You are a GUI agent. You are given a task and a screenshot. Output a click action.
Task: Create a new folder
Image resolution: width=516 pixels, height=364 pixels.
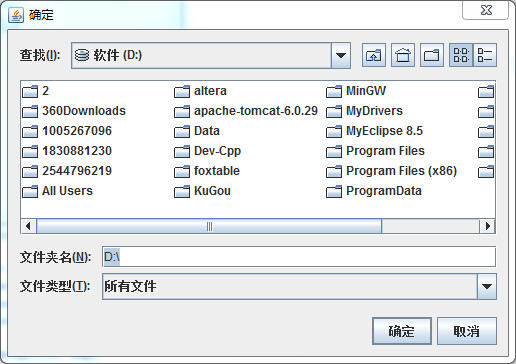point(432,55)
